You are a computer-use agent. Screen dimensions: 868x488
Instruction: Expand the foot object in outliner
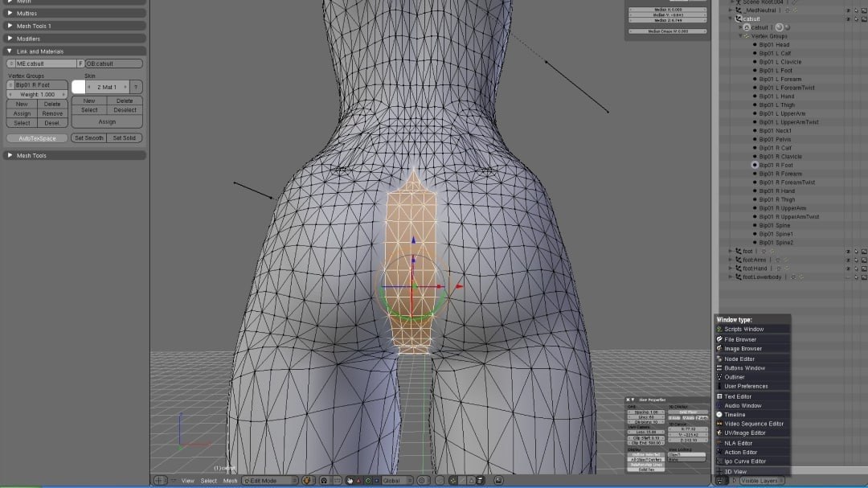(x=731, y=252)
